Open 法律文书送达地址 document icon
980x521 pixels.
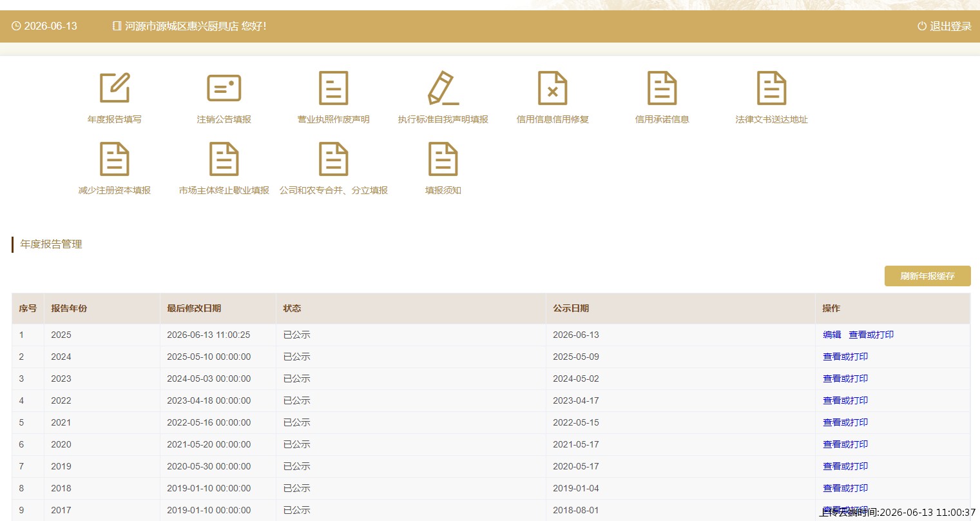tap(772, 88)
